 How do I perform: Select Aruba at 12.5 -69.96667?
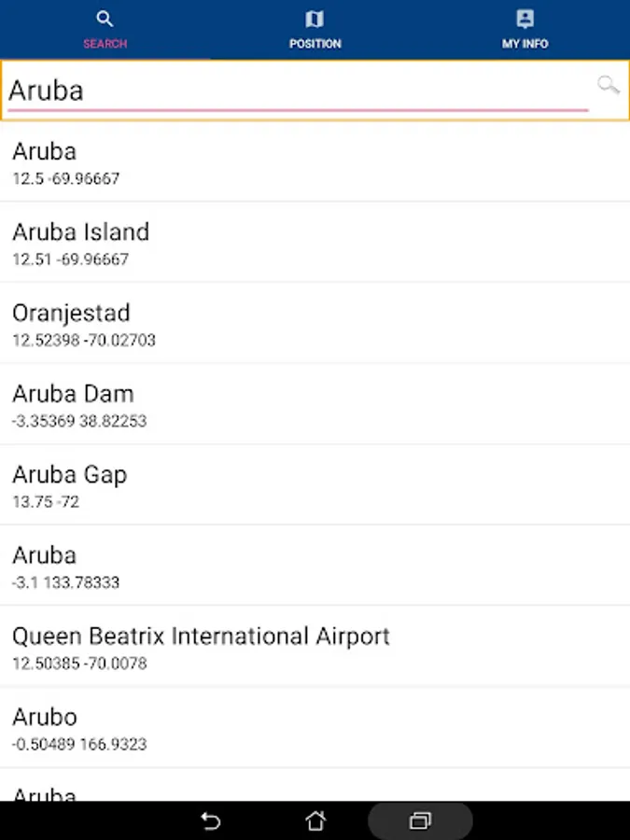point(315,162)
